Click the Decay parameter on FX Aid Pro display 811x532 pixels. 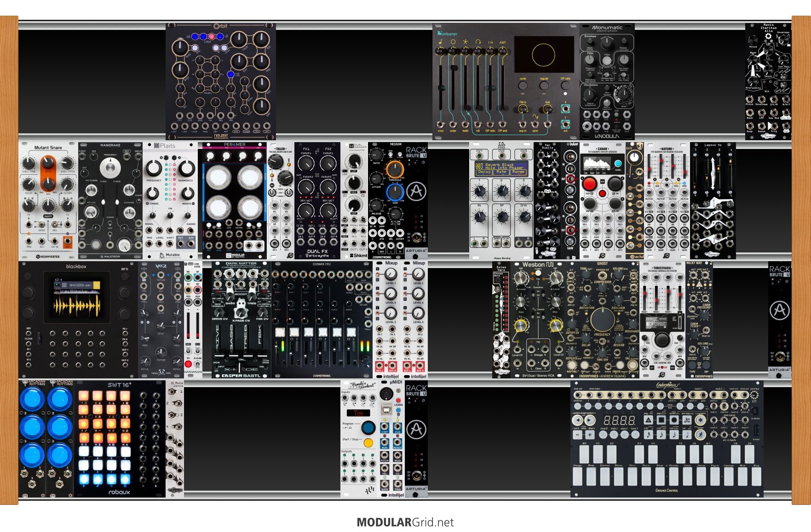coord(484,172)
